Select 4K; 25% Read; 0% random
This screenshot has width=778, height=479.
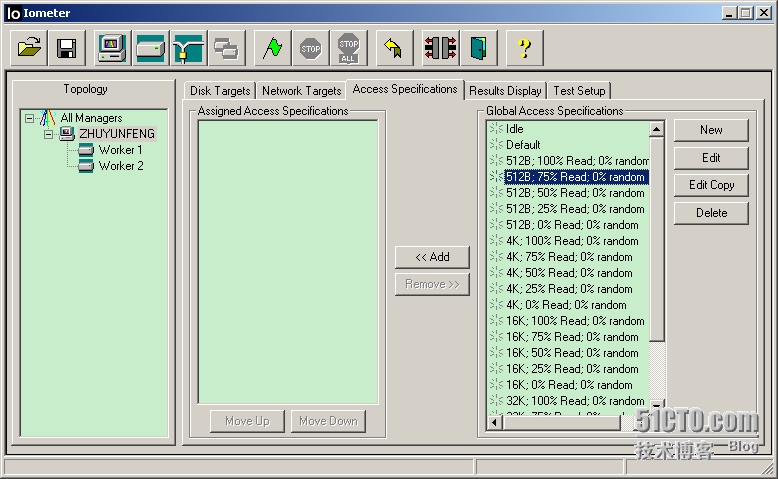point(568,289)
